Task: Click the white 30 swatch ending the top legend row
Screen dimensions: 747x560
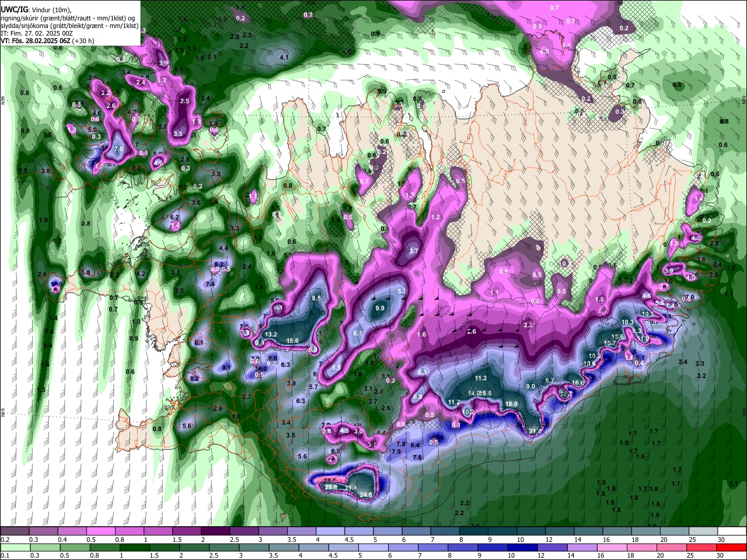Action: click(732, 531)
